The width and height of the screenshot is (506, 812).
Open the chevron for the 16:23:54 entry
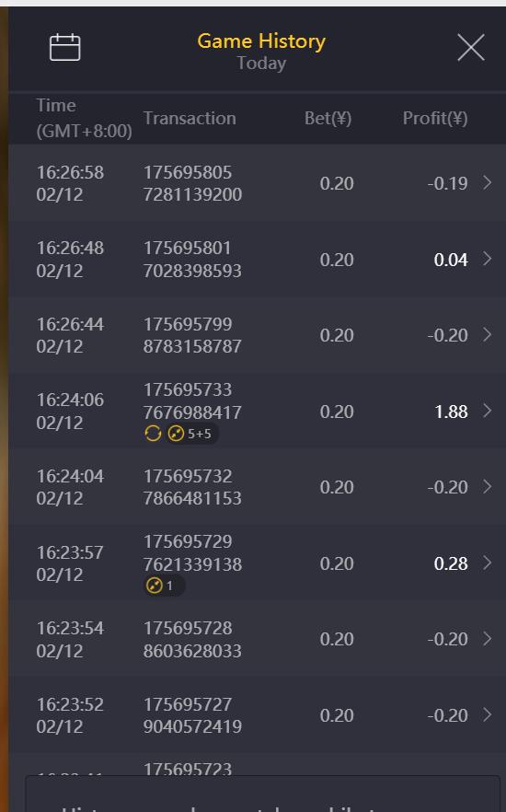click(x=487, y=639)
